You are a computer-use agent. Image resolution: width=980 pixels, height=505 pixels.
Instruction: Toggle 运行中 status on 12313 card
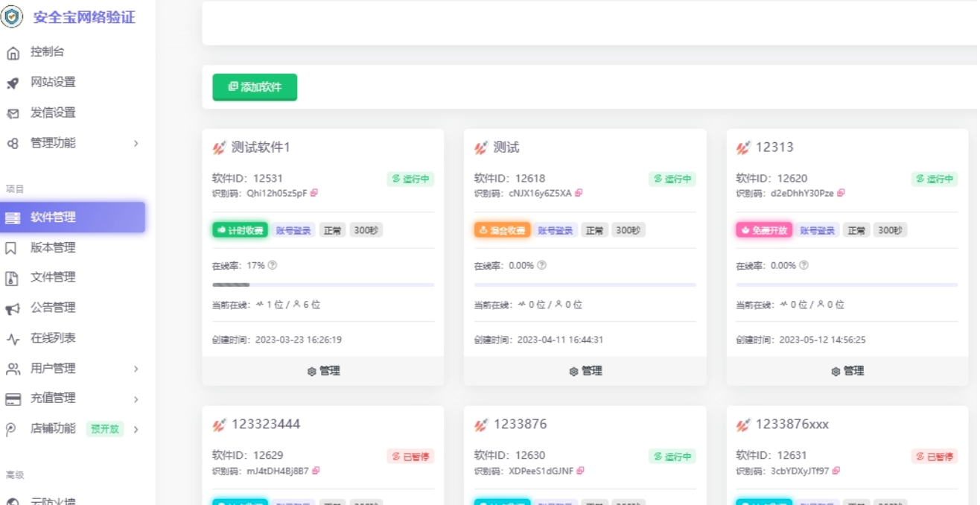point(935,179)
